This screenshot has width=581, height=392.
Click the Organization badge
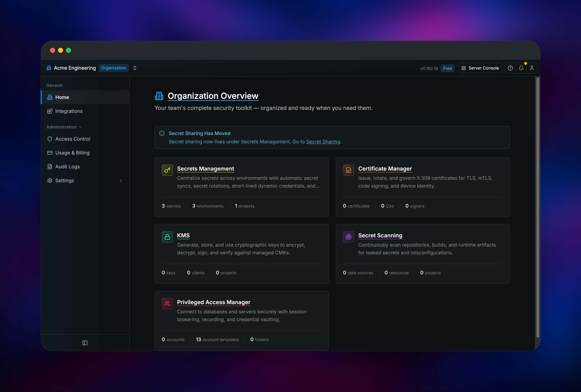pyautogui.click(x=113, y=68)
